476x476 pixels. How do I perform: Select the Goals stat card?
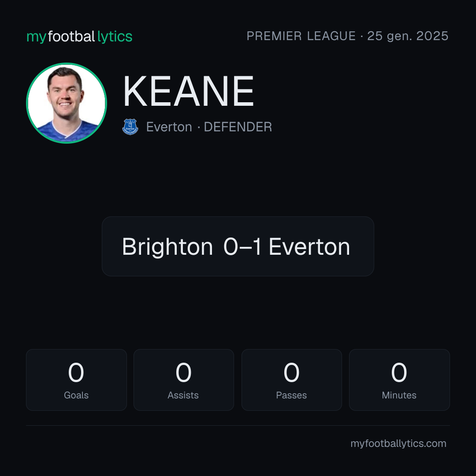[76, 380]
